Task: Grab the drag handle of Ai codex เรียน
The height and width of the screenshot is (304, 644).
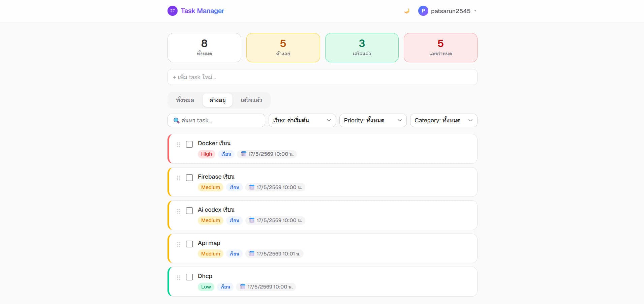Action: [x=178, y=211]
